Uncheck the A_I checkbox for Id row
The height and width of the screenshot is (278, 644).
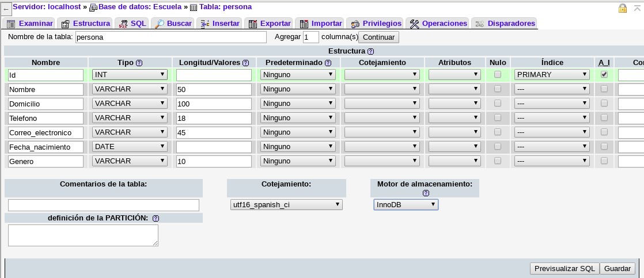pos(604,74)
